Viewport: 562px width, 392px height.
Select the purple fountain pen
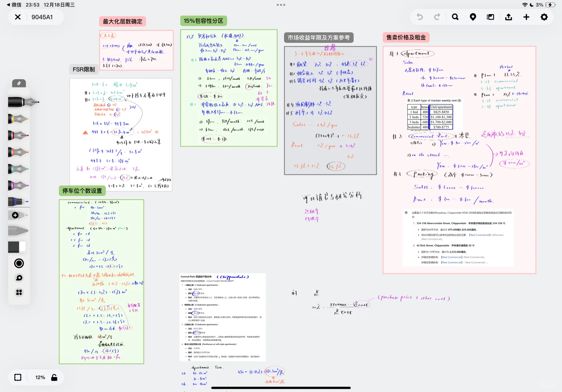[18, 185]
